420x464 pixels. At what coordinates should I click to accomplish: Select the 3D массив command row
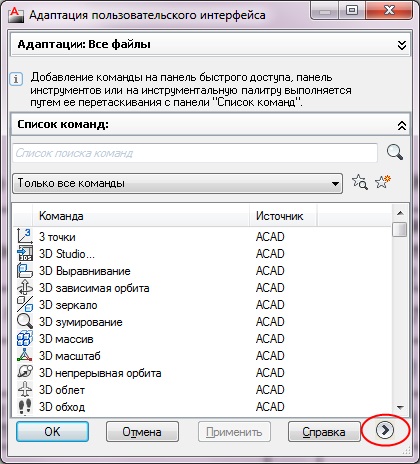tap(202, 339)
